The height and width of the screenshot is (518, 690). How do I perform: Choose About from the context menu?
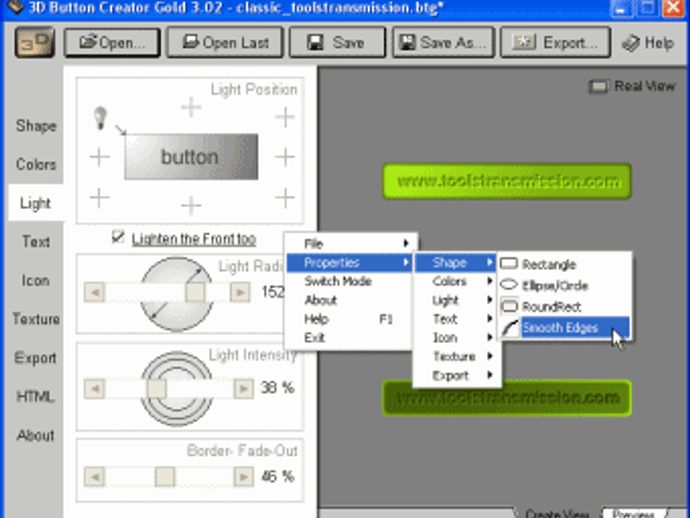tap(350, 300)
